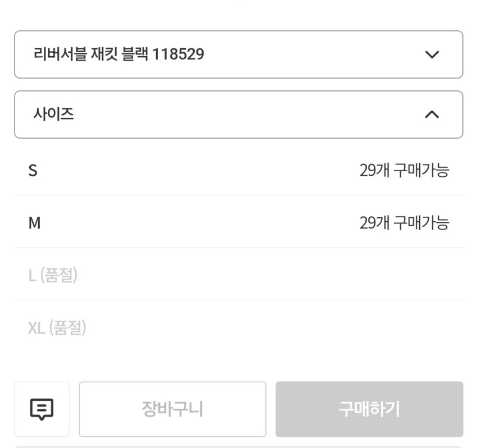
Task: Click the 품절 label beside XL
Action: (68, 328)
